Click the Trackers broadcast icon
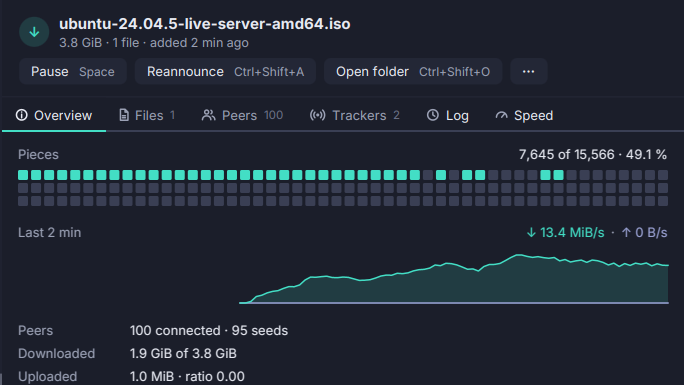The width and height of the screenshot is (684, 385). pos(318,115)
